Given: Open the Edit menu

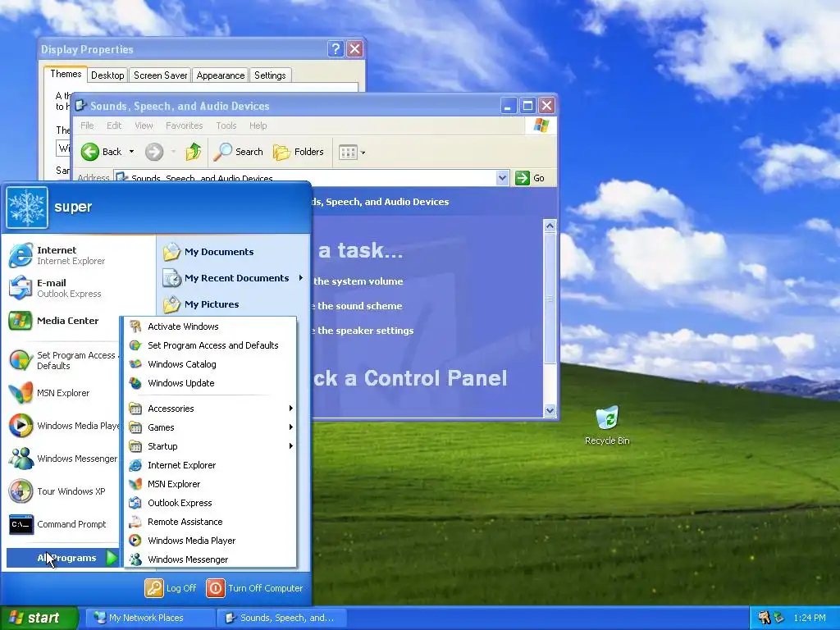Looking at the screenshot, I should 113,126.
